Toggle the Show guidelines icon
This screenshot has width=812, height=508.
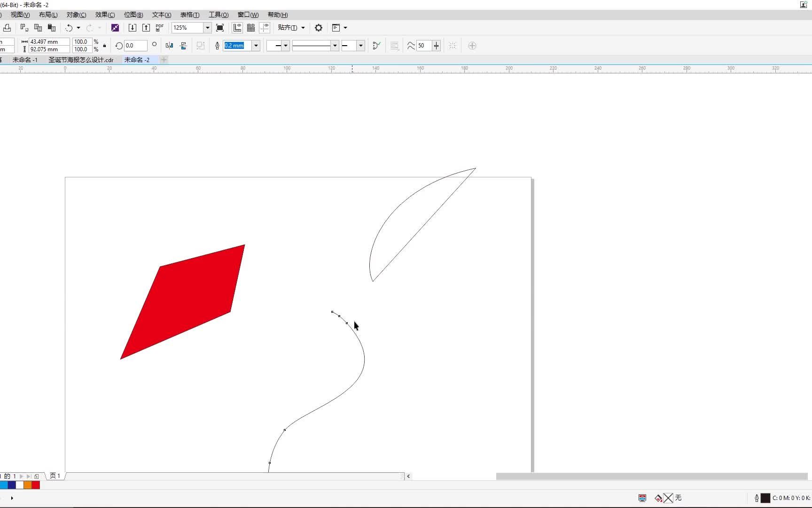[265, 28]
